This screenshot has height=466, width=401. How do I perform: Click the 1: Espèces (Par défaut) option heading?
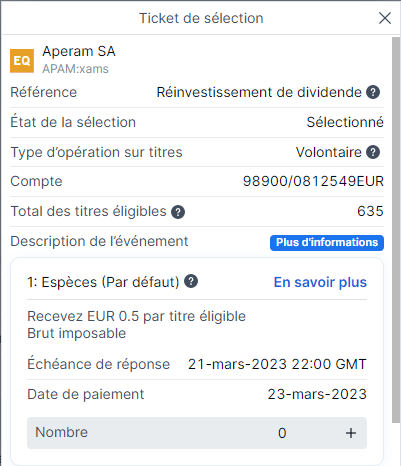point(103,282)
